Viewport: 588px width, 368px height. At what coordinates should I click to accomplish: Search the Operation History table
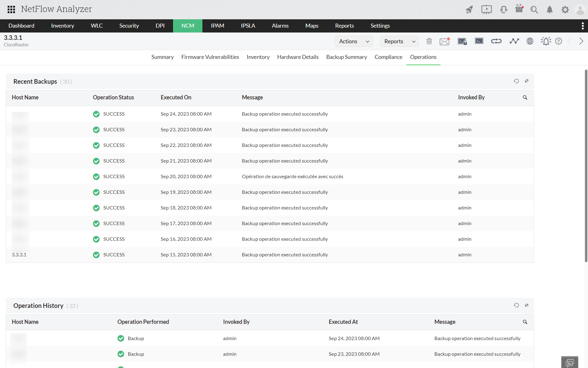coord(525,322)
